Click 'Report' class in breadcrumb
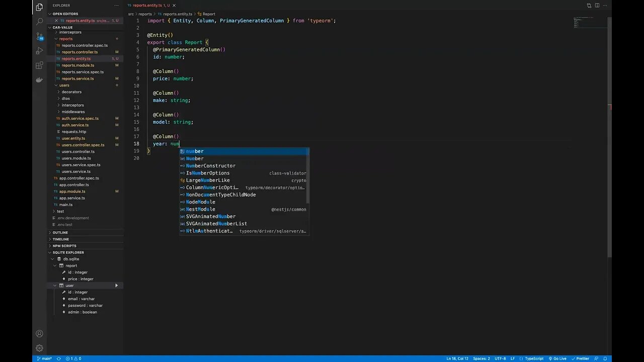This screenshot has width=644, height=362. pyautogui.click(x=209, y=14)
